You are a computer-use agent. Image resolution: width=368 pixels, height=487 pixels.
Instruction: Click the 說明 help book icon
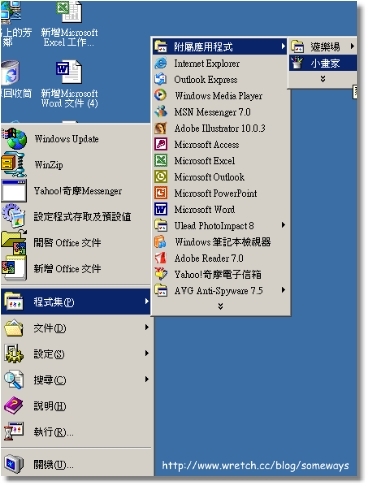pyautogui.click(x=14, y=406)
